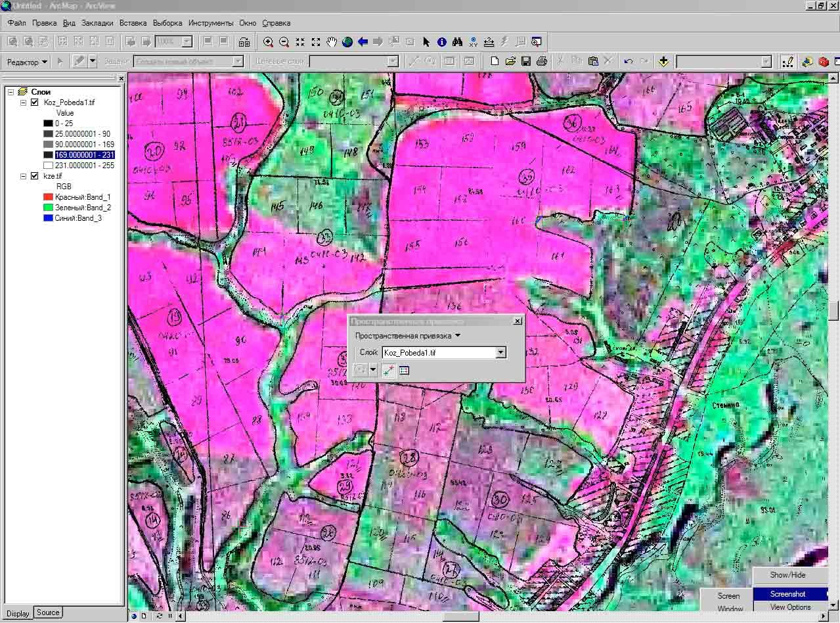This screenshot has width=840, height=623.
Task: Collapse the Koz_Pobeda1.tif layer legend
Action: 24,103
